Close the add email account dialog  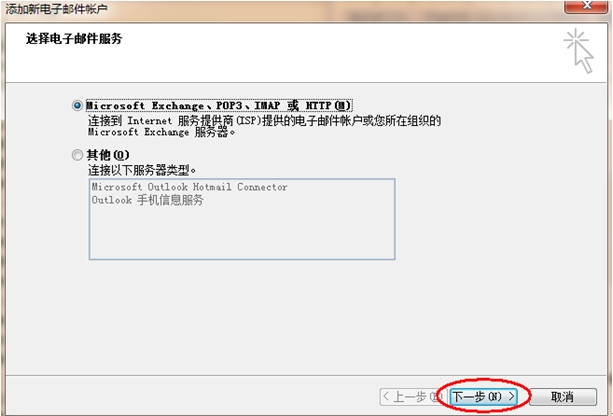click(x=585, y=6)
